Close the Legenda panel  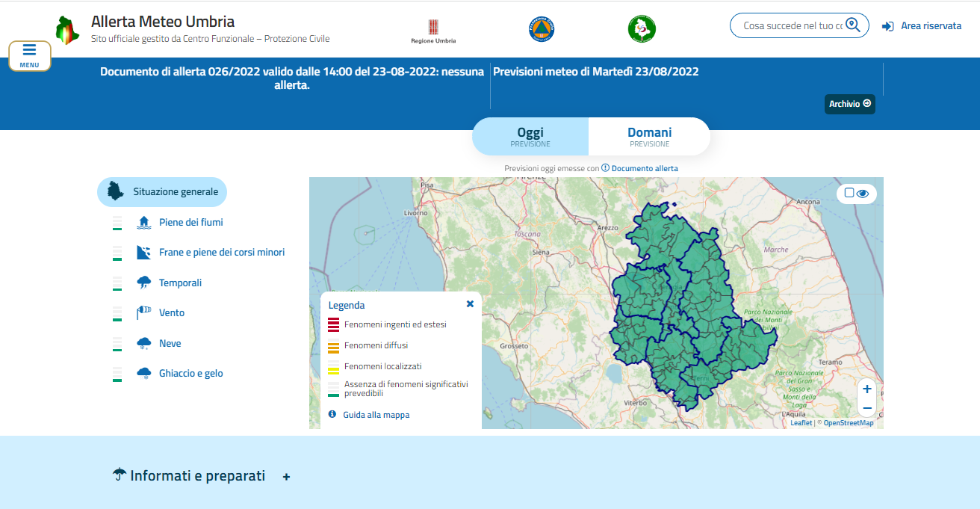pos(470,304)
